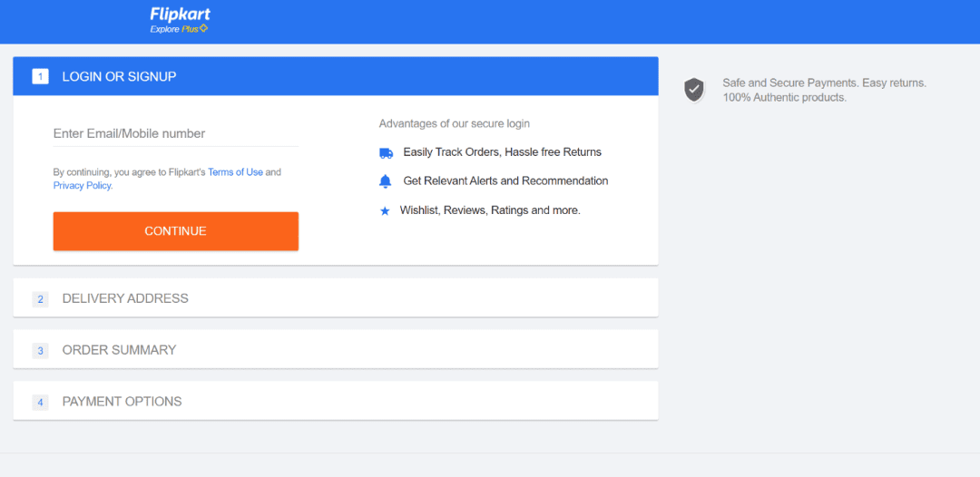Open the Terms of Use link
Screen dimensions: 980x477
click(x=236, y=171)
